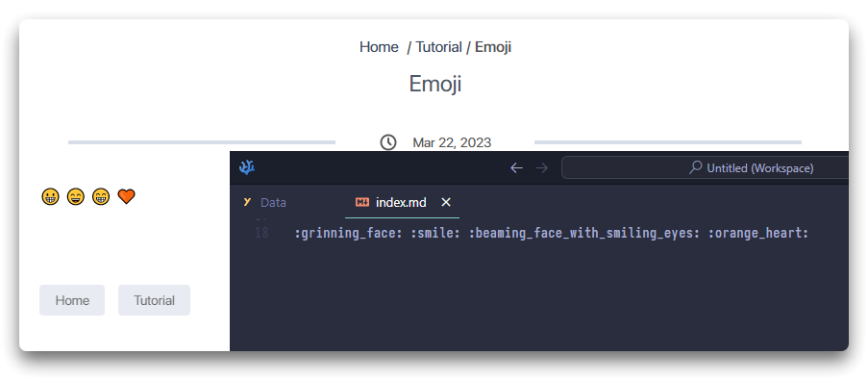Click the search magnifier icon
This screenshot has width=868, height=380.
click(695, 167)
